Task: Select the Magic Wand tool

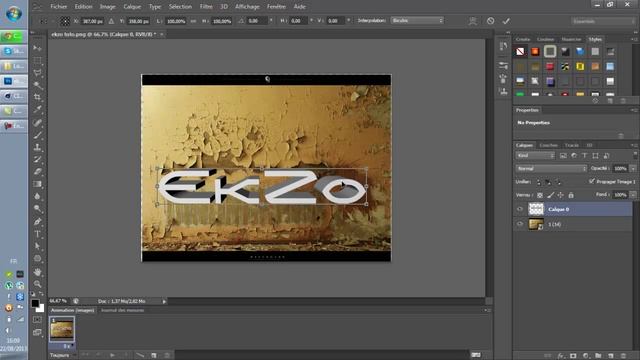Action: [38, 85]
